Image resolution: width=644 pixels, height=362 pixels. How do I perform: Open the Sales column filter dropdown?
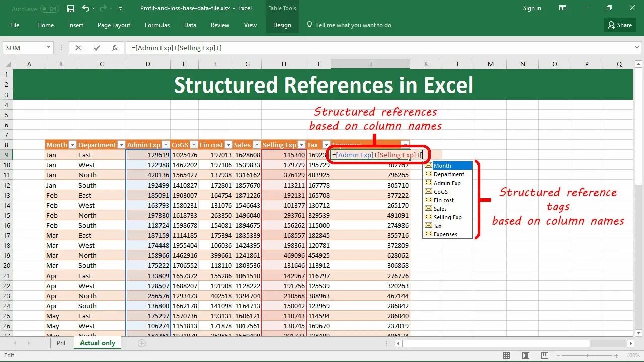click(x=257, y=145)
